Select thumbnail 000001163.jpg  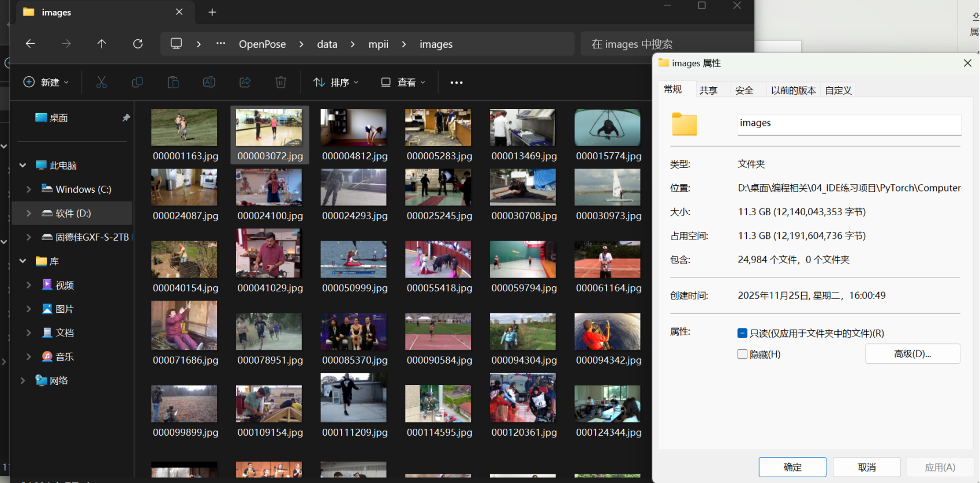point(185,135)
